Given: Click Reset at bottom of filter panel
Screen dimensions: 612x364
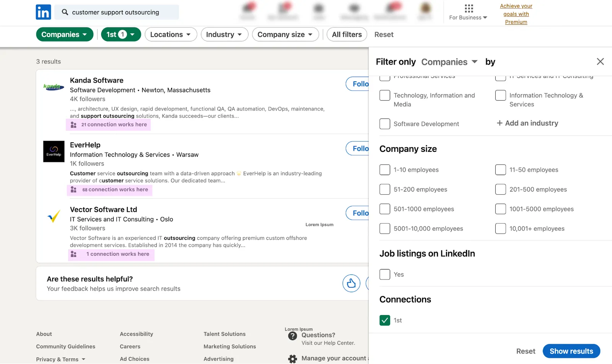Looking at the screenshot, I should [x=526, y=351].
